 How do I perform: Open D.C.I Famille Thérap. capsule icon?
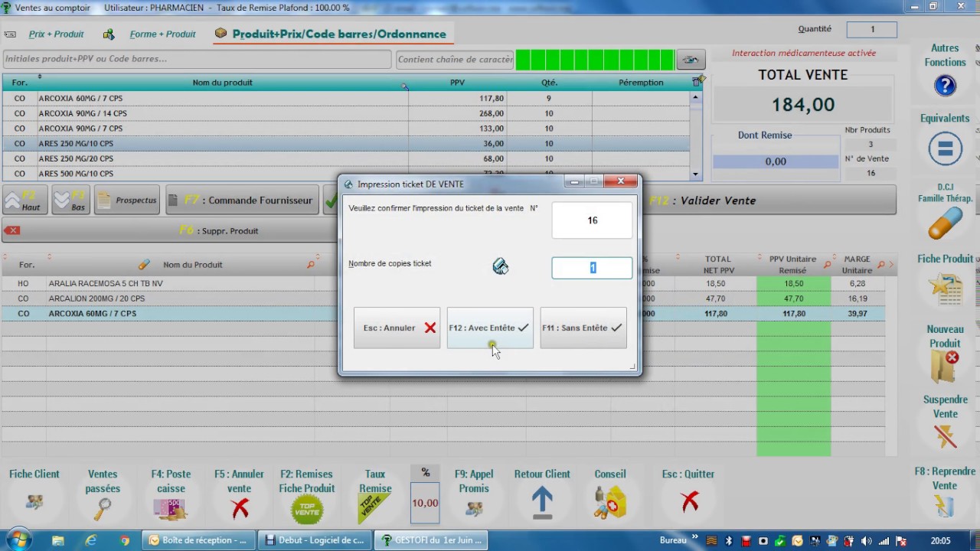945,224
